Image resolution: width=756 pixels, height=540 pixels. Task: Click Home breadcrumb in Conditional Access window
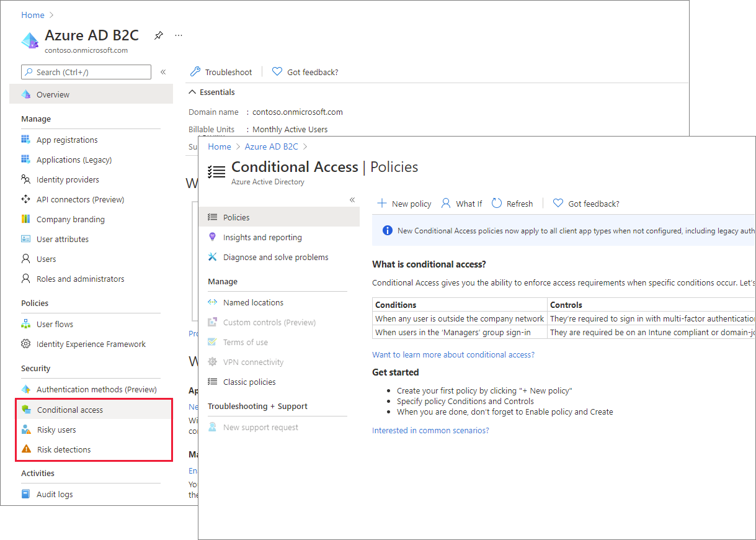220,146
